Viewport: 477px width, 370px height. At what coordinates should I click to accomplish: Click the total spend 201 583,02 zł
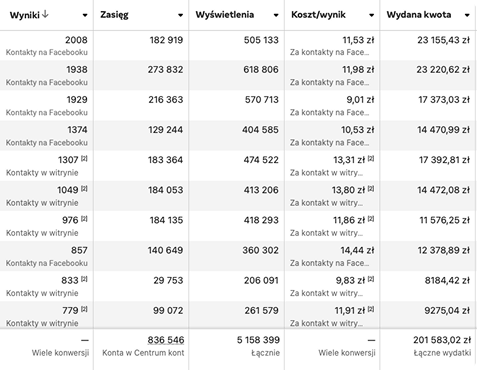442,340
